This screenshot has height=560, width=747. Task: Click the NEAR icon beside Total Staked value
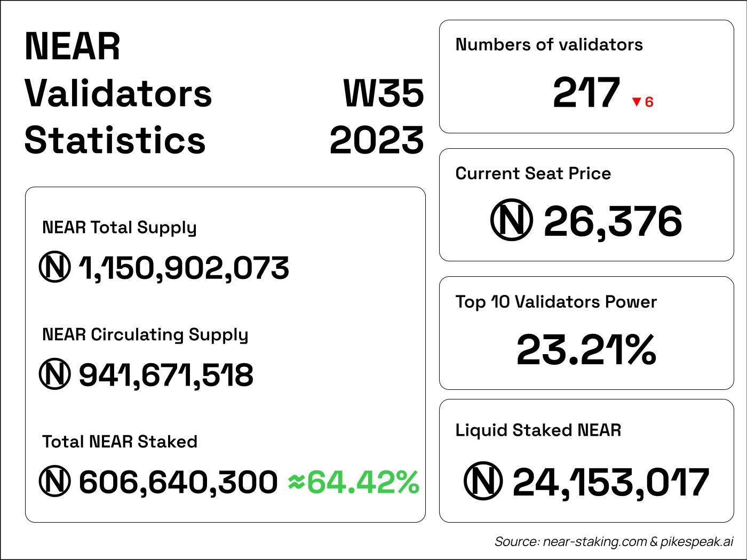click(x=54, y=482)
